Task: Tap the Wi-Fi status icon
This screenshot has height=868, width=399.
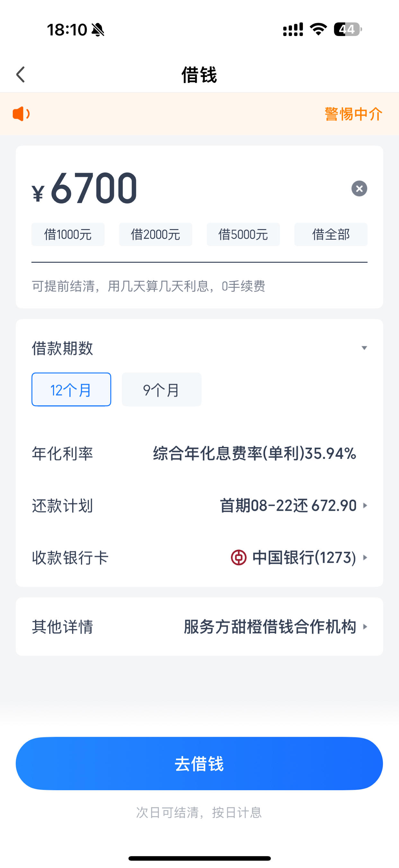Action: 319,29
